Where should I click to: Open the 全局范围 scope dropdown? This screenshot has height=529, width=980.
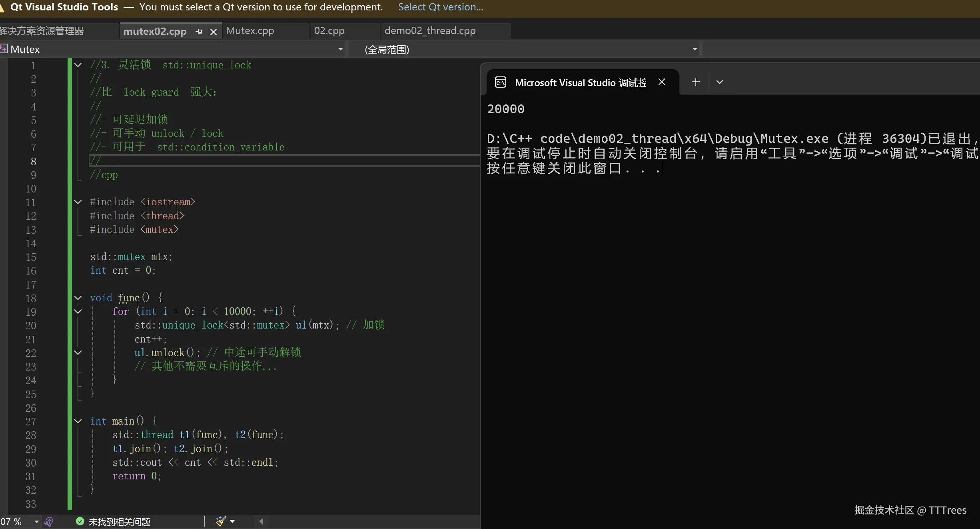[695, 49]
